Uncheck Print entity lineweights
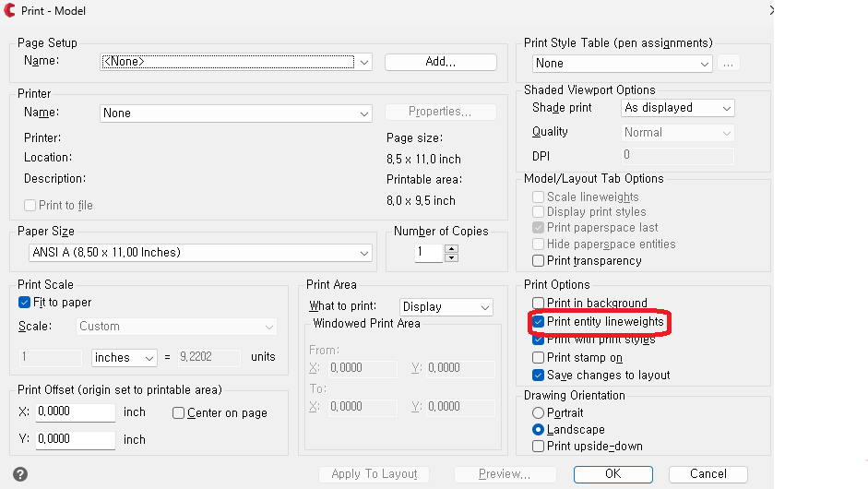This screenshot has width=868, height=489. click(x=539, y=322)
